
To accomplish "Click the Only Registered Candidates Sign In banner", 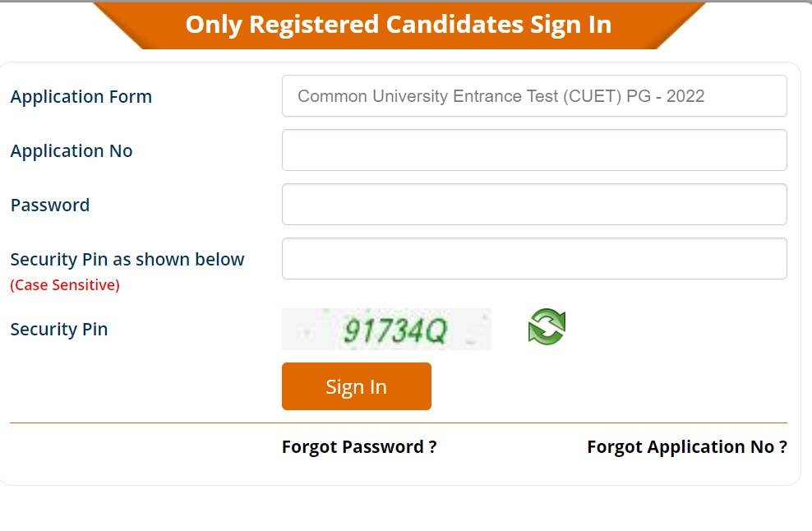I will click(x=399, y=25).
